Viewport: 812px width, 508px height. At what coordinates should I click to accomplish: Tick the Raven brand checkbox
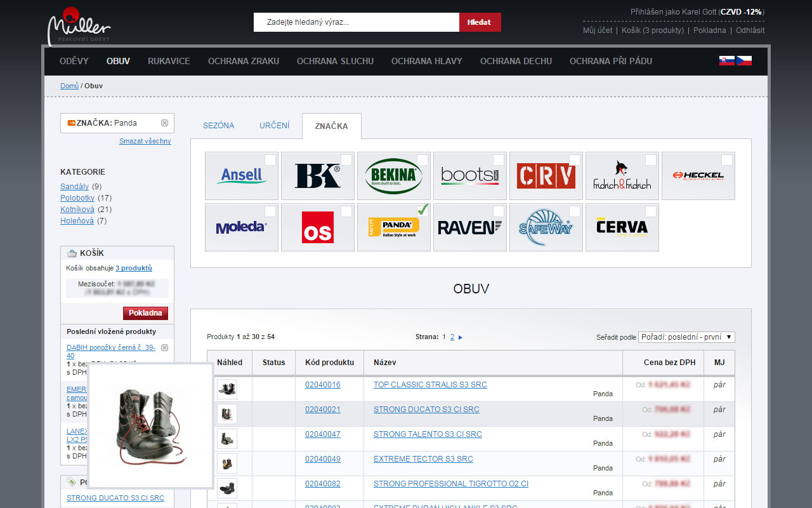[499, 211]
